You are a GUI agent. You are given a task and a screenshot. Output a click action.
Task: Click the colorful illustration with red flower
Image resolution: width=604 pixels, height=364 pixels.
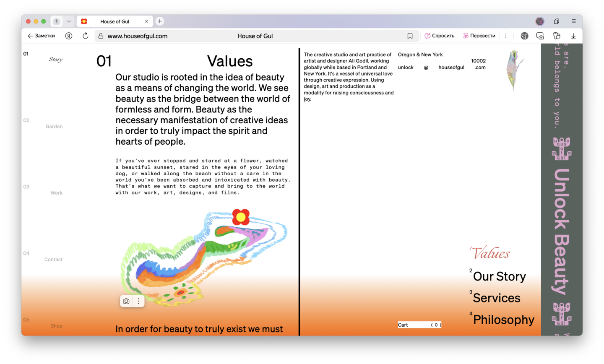pos(204,257)
